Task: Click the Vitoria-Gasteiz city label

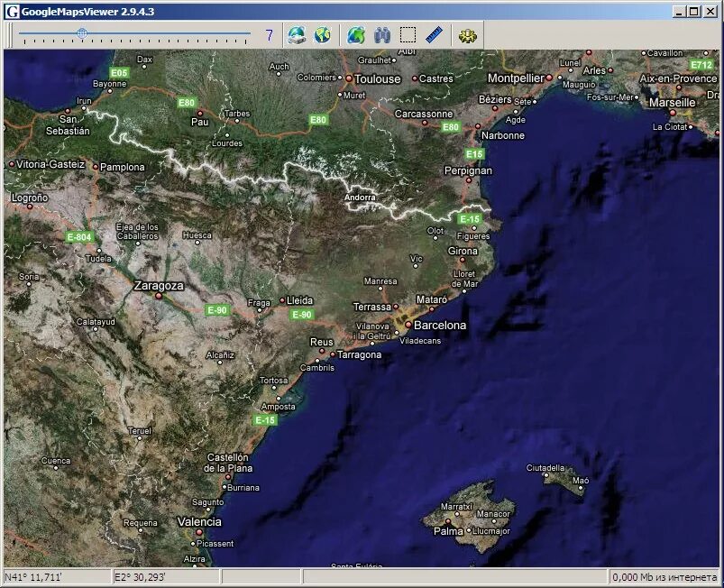Action: tap(50, 164)
